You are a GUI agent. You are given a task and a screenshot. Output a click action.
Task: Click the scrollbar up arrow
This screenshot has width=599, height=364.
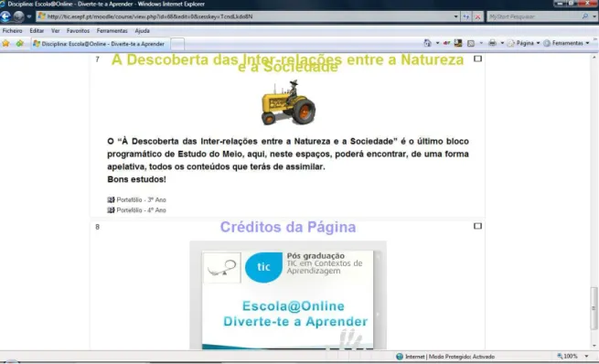(594, 58)
